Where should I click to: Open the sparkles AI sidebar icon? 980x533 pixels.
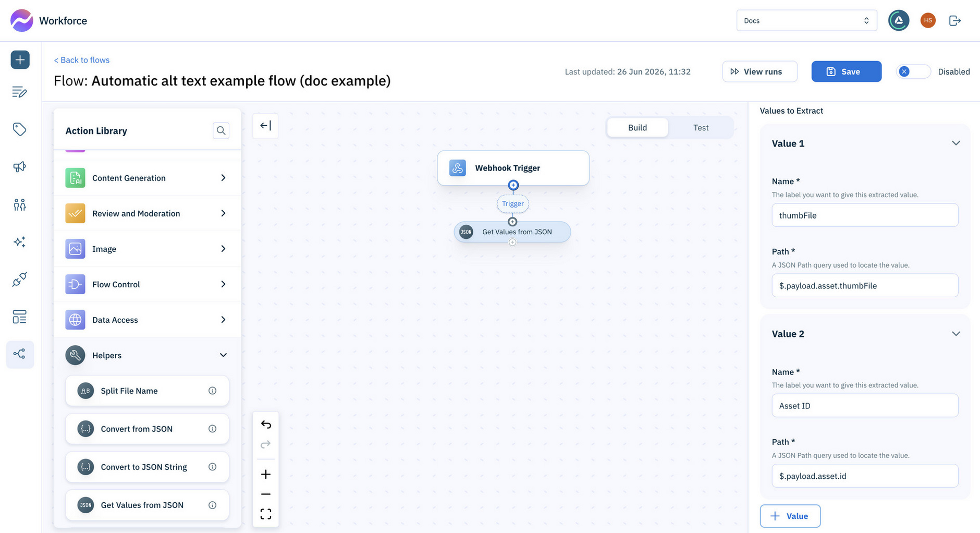point(20,242)
